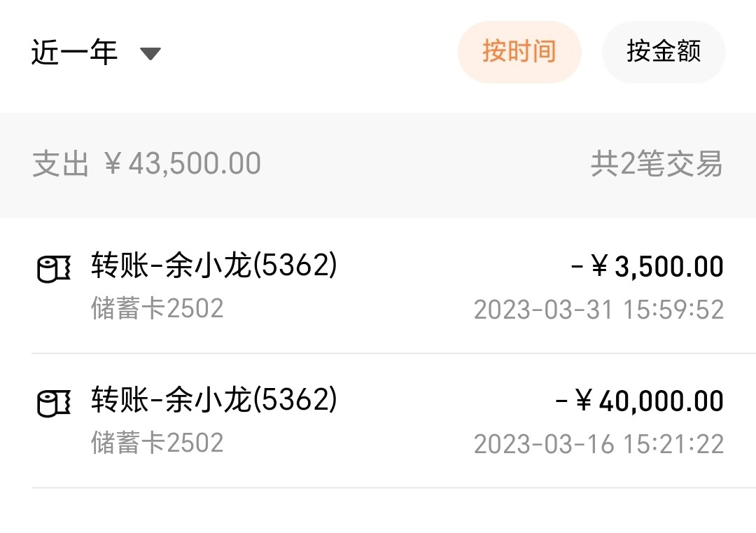Open the 转账-余小龙 title dated 2023-03-16

(x=171, y=401)
